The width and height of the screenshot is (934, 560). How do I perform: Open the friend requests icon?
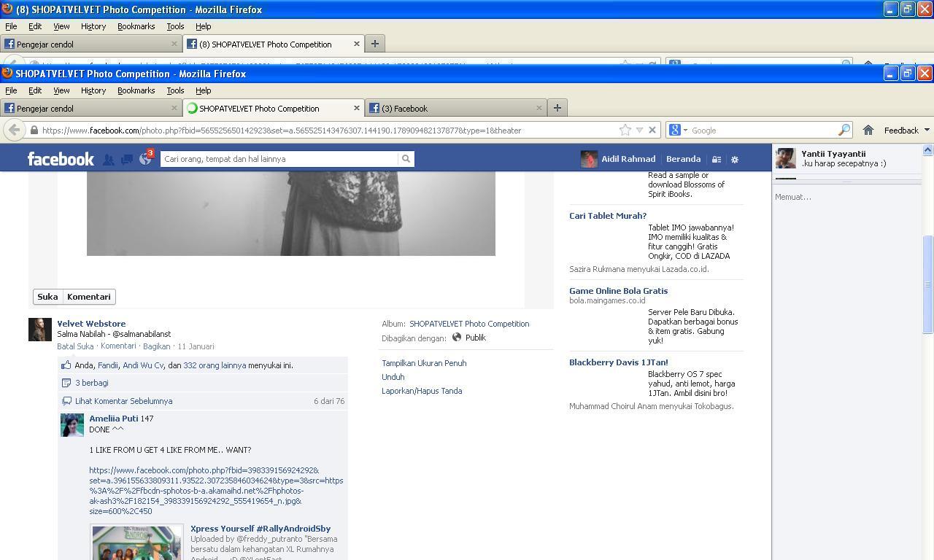click(108, 159)
